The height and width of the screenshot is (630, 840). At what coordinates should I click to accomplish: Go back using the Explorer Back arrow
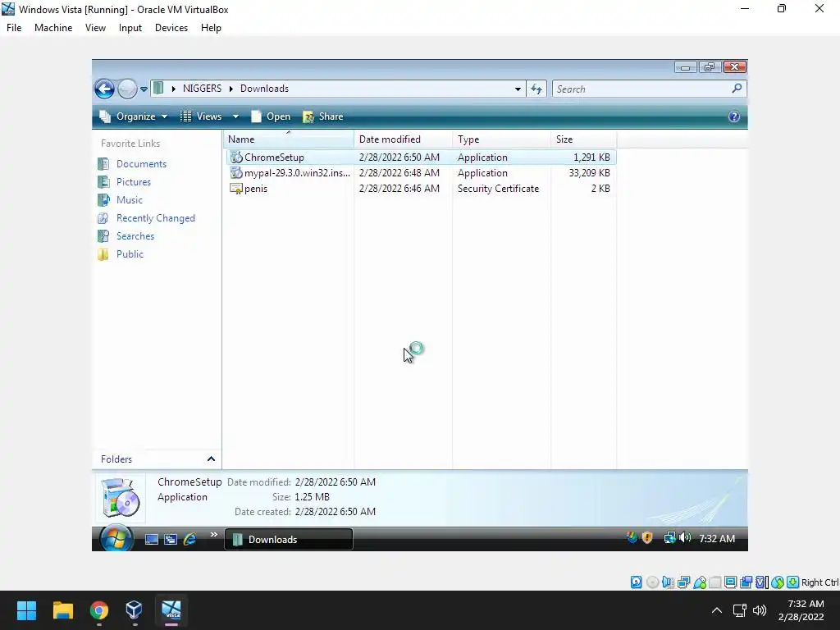(x=104, y=89)
